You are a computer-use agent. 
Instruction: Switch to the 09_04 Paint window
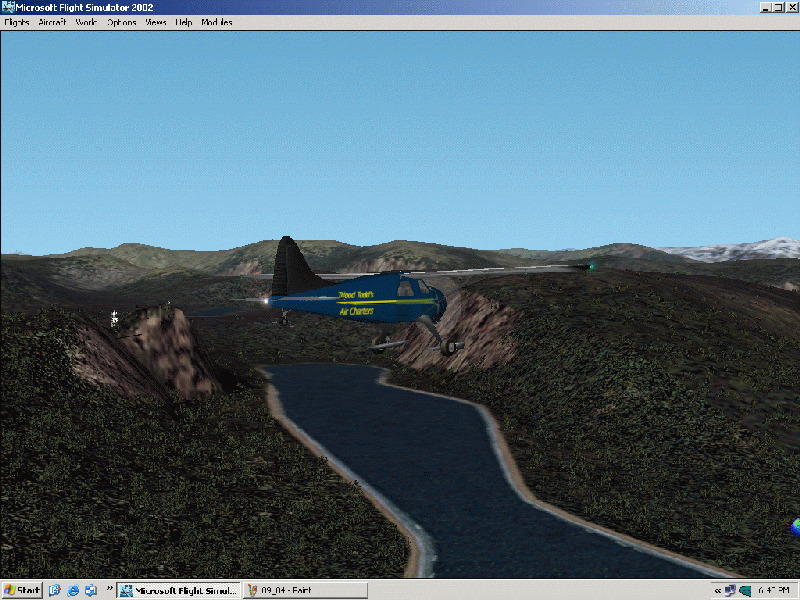click(x=305, y=590)
